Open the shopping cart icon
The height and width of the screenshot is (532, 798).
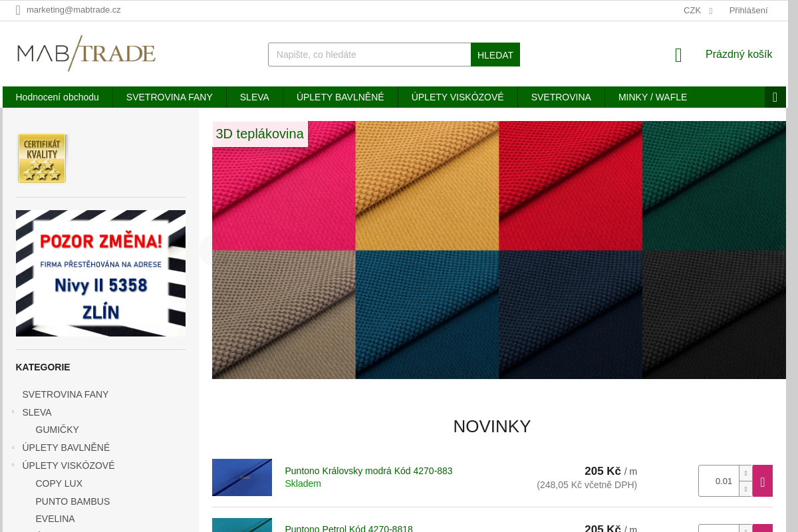coord(678,55)
